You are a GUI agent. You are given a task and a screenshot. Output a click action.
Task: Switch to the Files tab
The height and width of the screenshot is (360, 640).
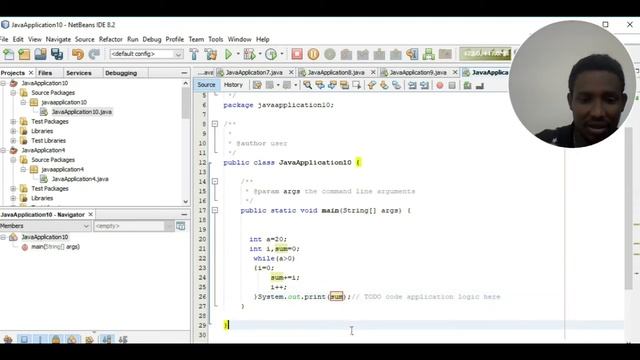point(45,73)
